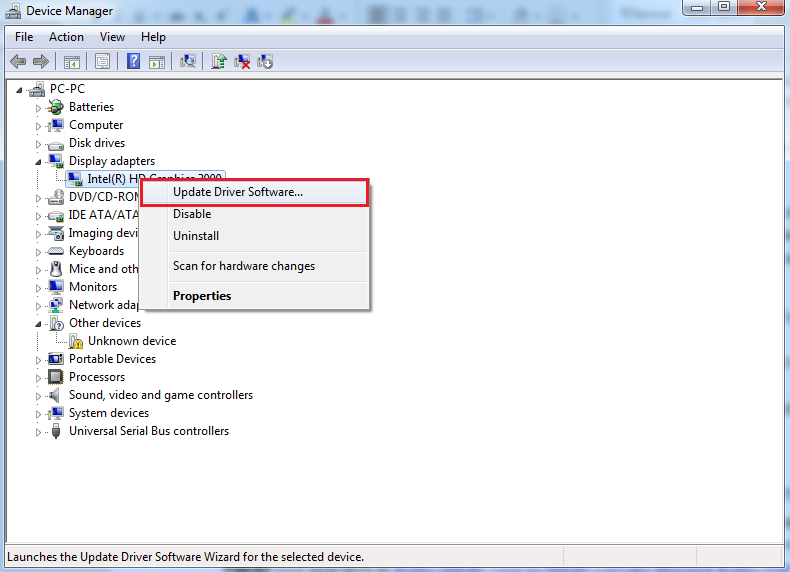The width and height of the screenshot is (790, 572).
Task: Expand the Processors category arrow
Action: click(x=39, y=378)
